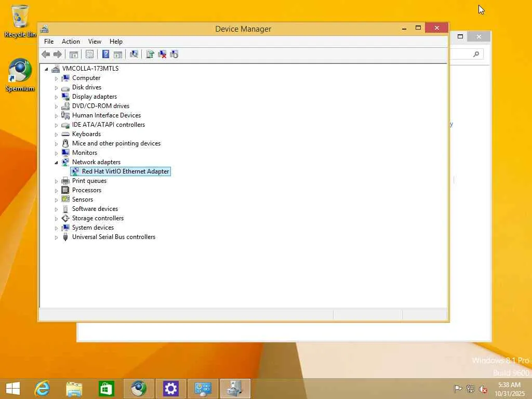This screenshot has height=399, width=532.
Task: Click the blue Help question mark icon
Action: tap(105, 54)
